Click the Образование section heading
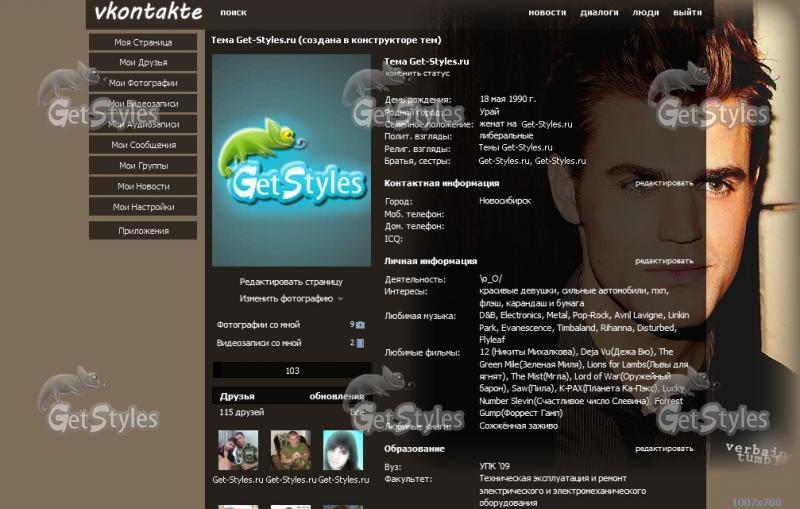This screenshot has width=800, height=509. click(x=414, y=449)
